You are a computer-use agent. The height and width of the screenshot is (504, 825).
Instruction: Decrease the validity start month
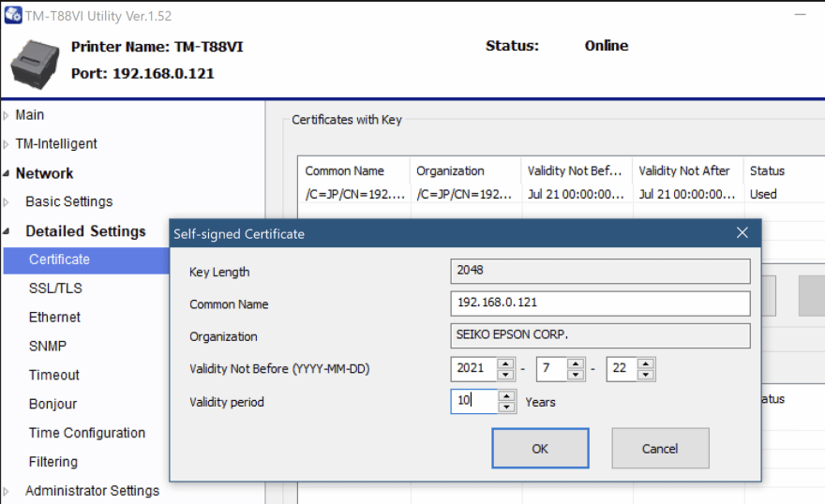click(x=576, y=375)
